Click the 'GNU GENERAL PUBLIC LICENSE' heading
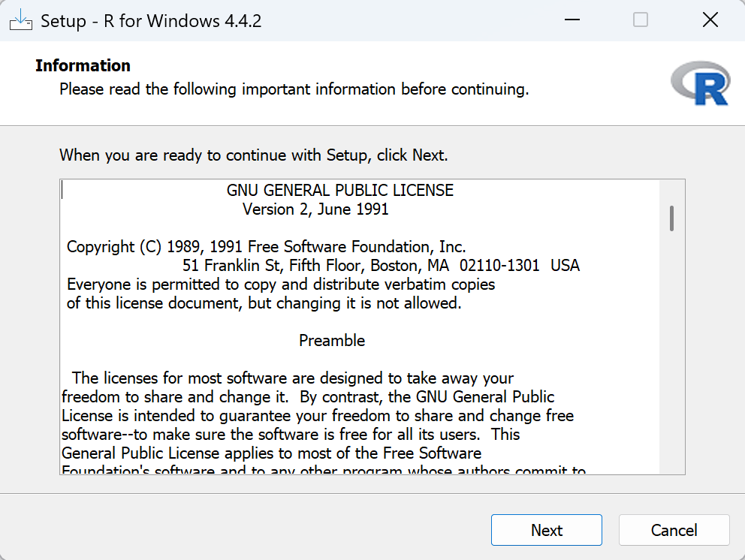 (339, 191)
